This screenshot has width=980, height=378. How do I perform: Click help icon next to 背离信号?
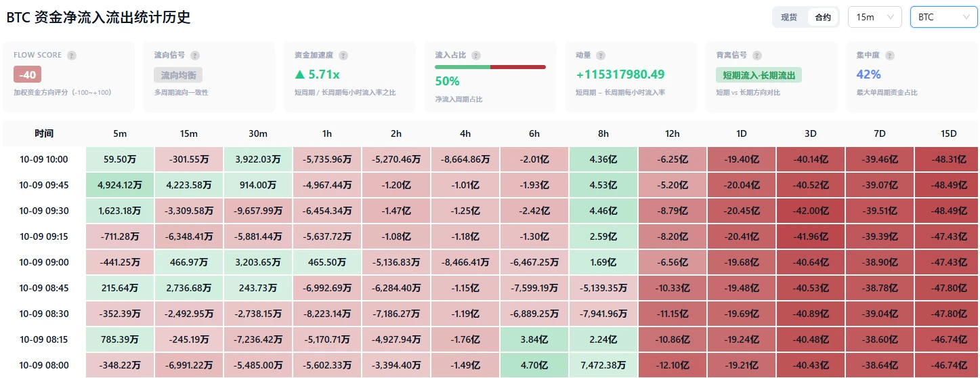(757, 56)
